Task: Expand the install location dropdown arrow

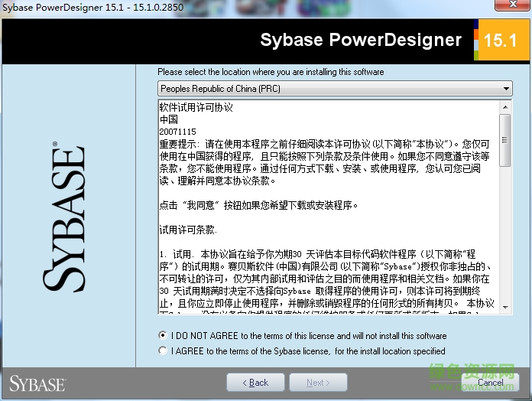Action: click(507, 90)
